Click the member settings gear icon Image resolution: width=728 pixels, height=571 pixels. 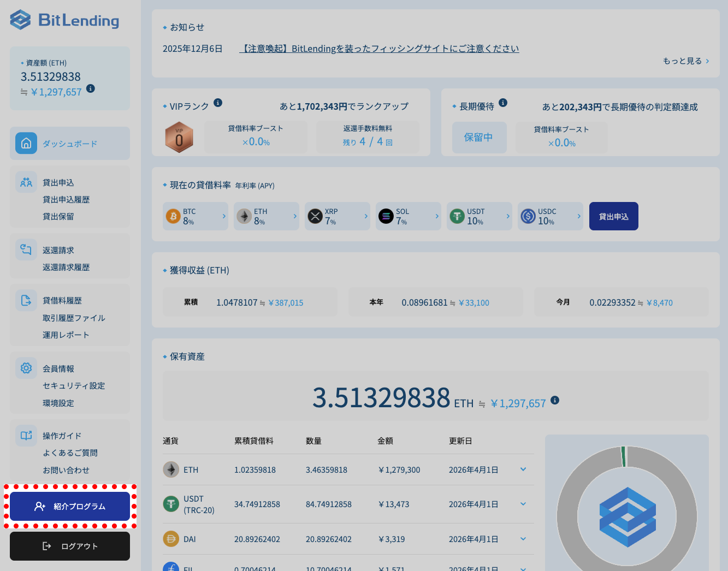pos(26,368)
